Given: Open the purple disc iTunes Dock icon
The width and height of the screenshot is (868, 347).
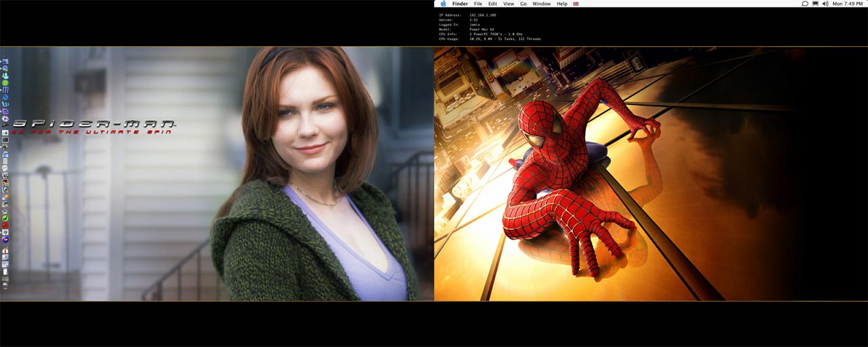Looking at the screenshot, I should tap(5, 118).
